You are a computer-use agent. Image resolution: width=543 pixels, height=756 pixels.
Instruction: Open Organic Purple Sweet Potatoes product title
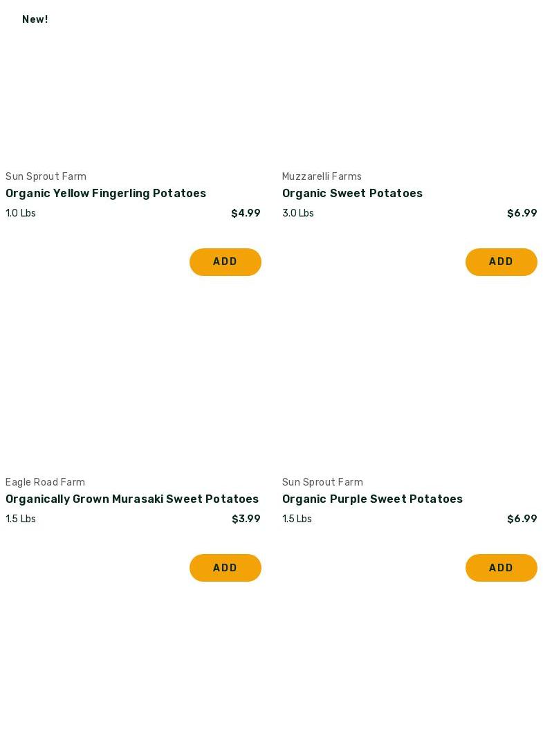pyautogui.click(x=372, y=499)
